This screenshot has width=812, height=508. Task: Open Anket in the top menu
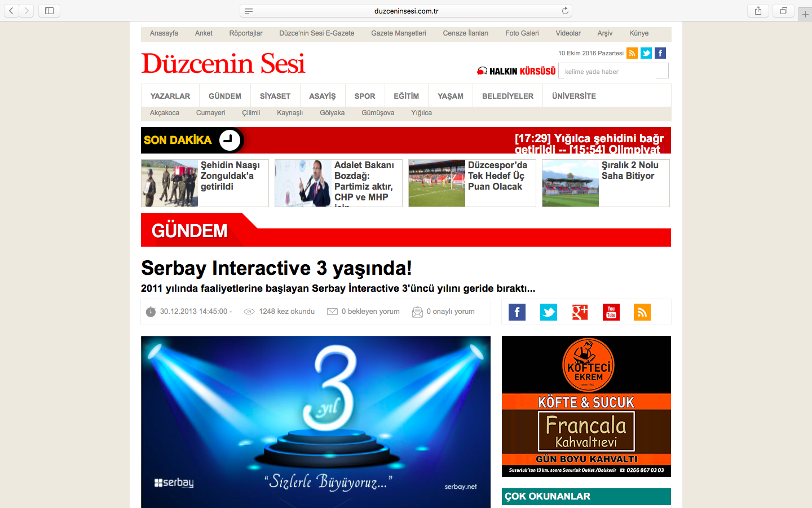pyautogui.click(x=204, y=33)
